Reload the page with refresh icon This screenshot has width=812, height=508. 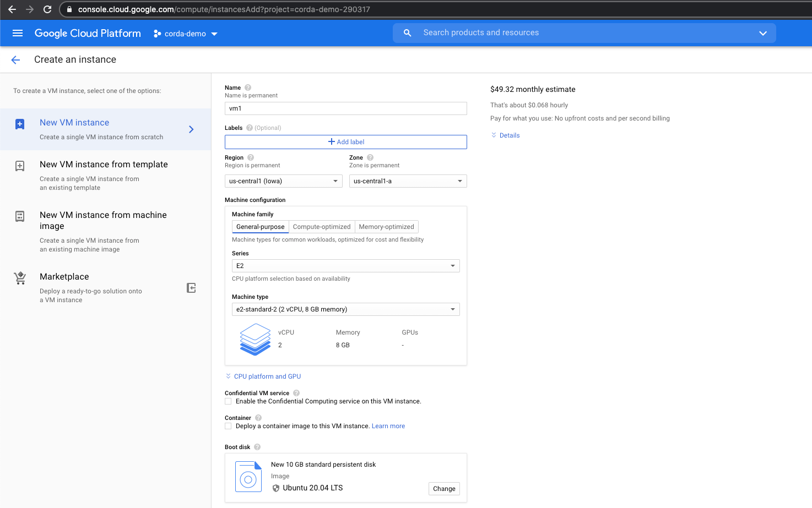pos(47,9)
